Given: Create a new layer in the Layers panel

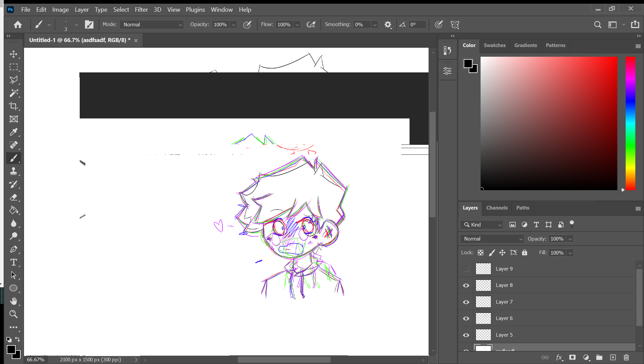Looking at the screenshot, I should click(613, 357).
